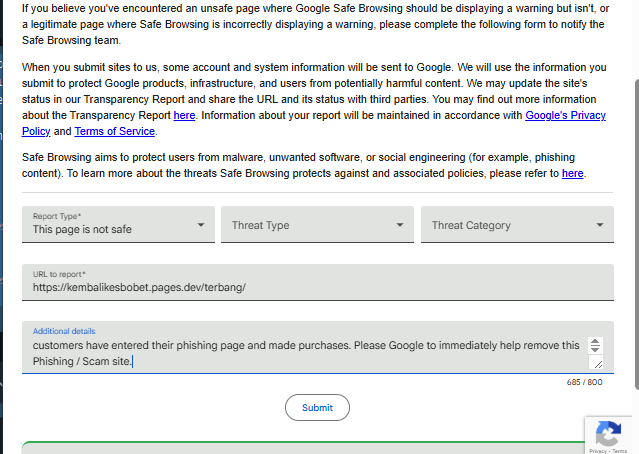Click into the Additional details text area
This screenshot has width=639, height=454.
(300, 352)
